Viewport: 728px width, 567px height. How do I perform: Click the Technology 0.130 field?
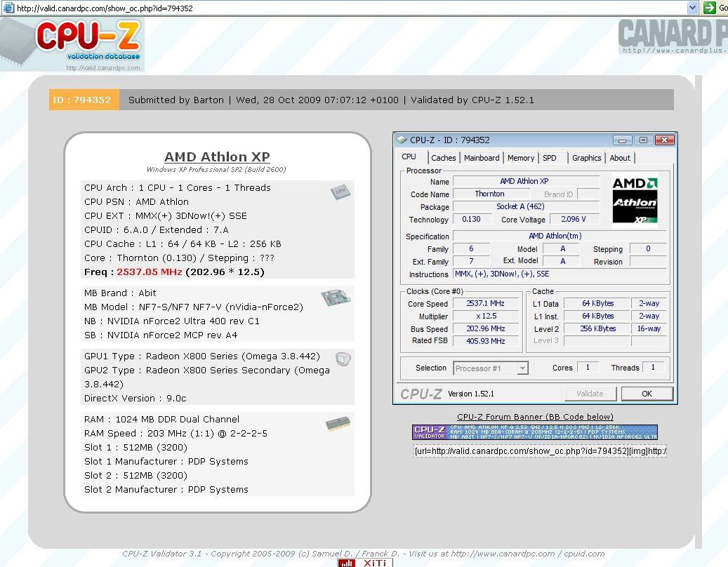[471, 219]
